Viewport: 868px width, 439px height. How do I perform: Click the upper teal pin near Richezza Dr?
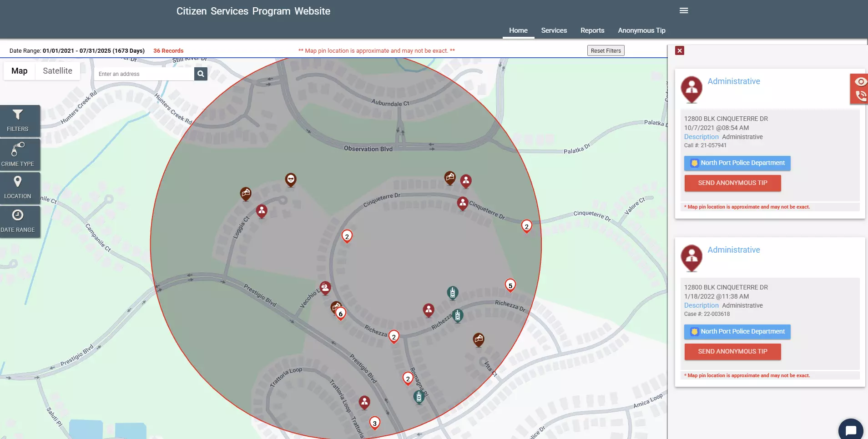click(452, 293)
